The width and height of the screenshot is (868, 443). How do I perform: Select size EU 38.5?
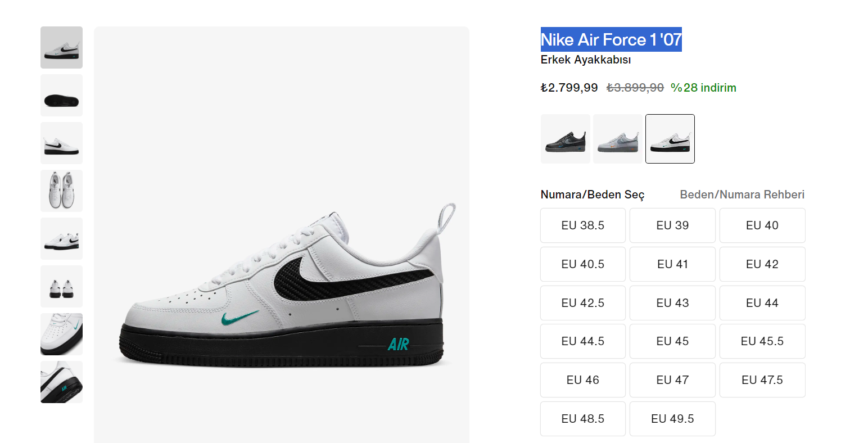pyautogui.click(x=583, y=225)
